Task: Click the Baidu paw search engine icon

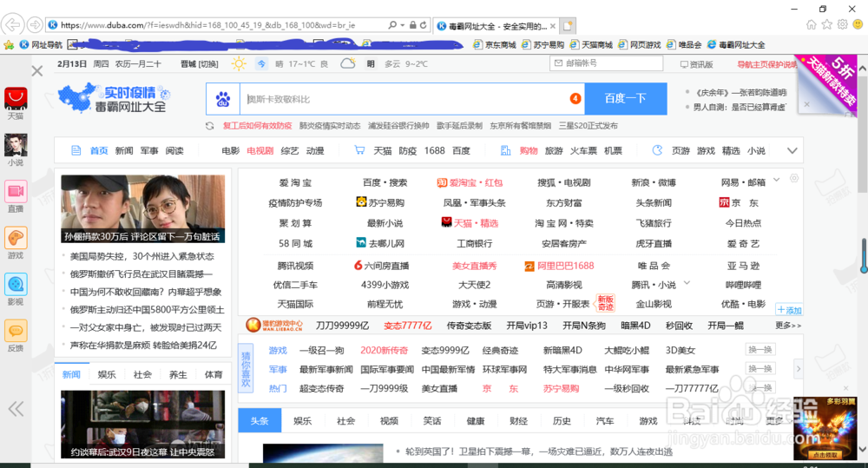Action: (222, 99)
